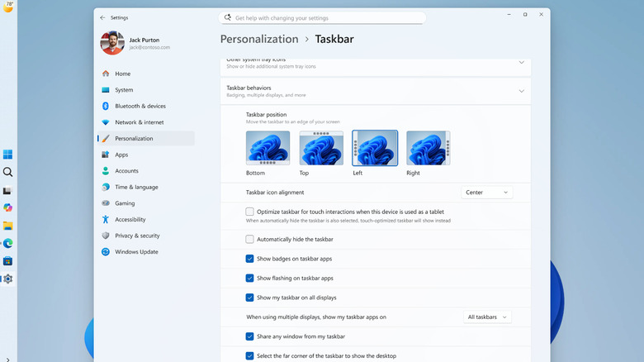Click the back arrow next to Settings

tap(102, 17)
